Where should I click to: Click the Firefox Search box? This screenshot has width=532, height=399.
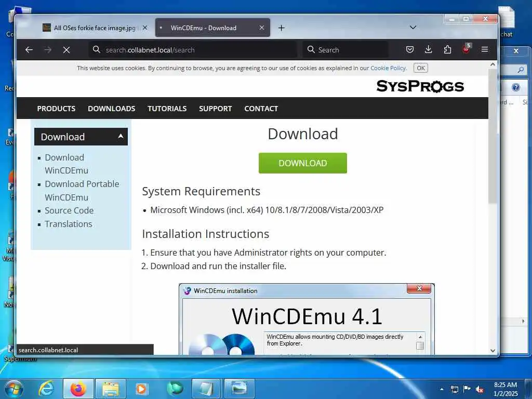point(345,50)
